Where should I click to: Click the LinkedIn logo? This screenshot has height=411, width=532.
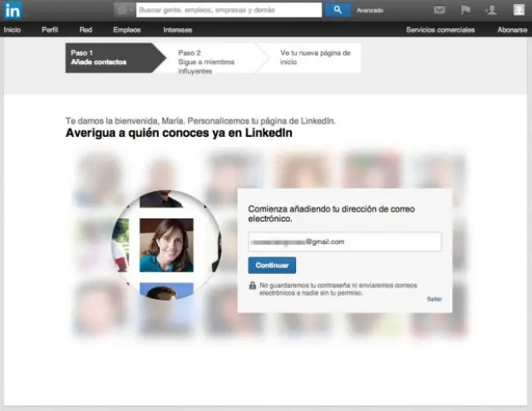pos(13,10)
